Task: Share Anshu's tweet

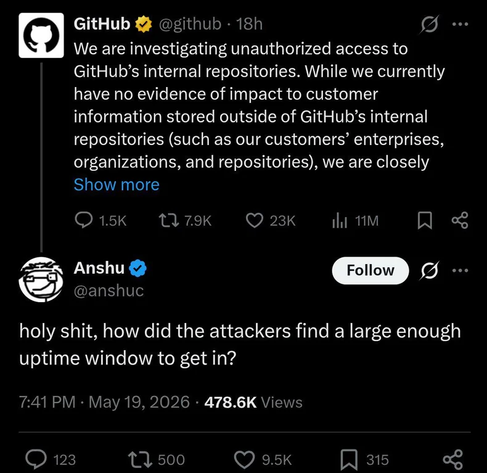Action: [453, 460]
